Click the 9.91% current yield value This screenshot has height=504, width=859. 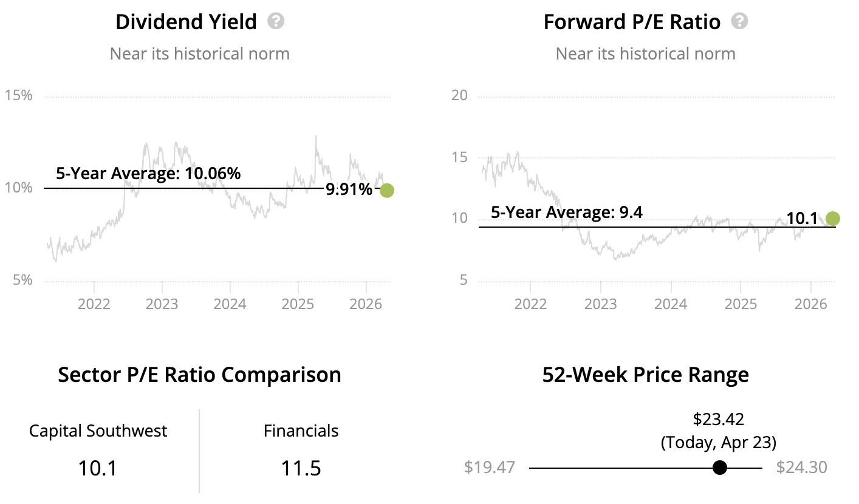pyautogui.click(x=349, y=190)
